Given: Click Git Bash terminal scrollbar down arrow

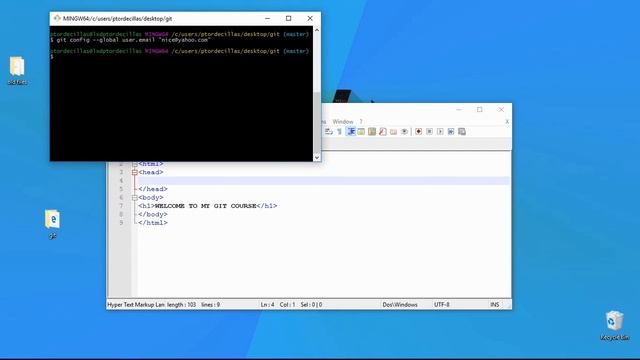Looking at the screenshot, I should point(317,158).
